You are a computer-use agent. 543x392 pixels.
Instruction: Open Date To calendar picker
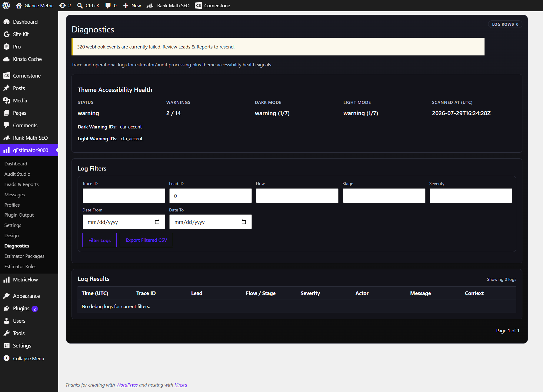coord(244,222)
